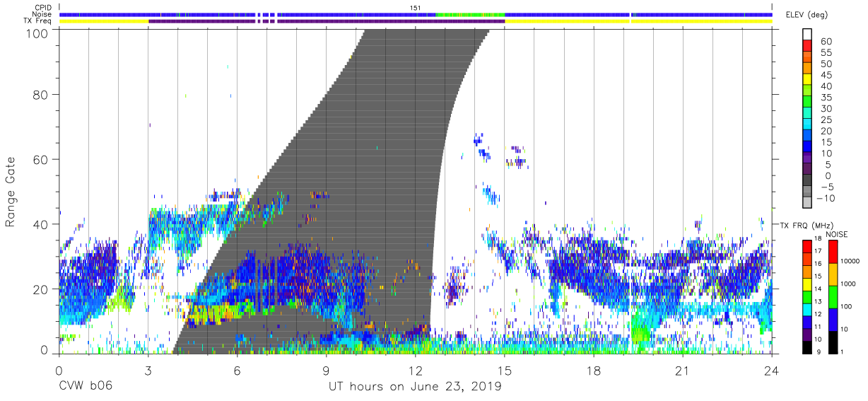Screen dimensions: 868x401
Task: Click the 80 tick label on Range Gate axis
Action: [x=42, y=95]
